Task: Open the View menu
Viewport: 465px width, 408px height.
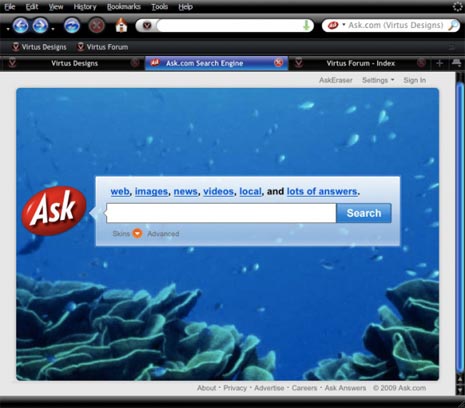Action: [x=56, y=7]
